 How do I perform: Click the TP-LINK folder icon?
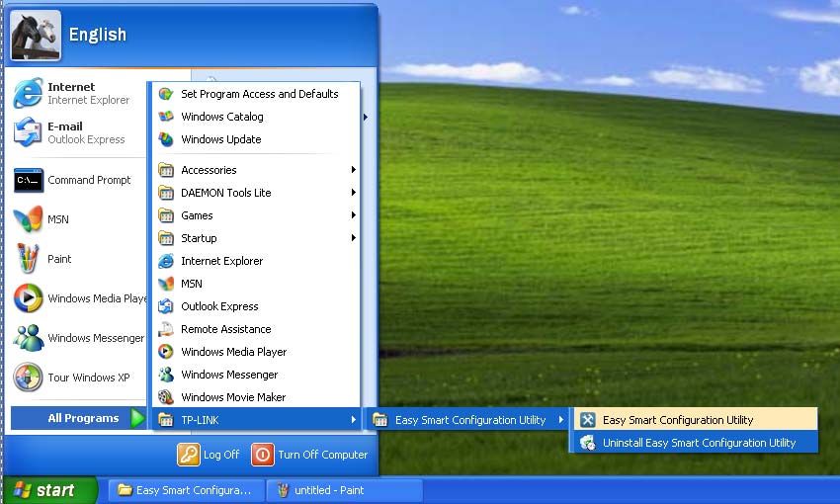(166, 420)
